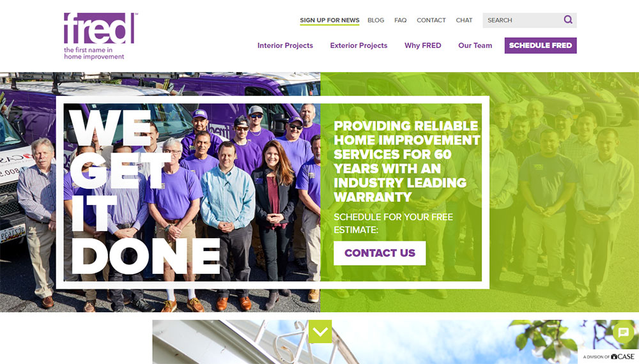Screen dimensions: 639x364
Task: Open the Our Team menu
Action: [475, 45]
